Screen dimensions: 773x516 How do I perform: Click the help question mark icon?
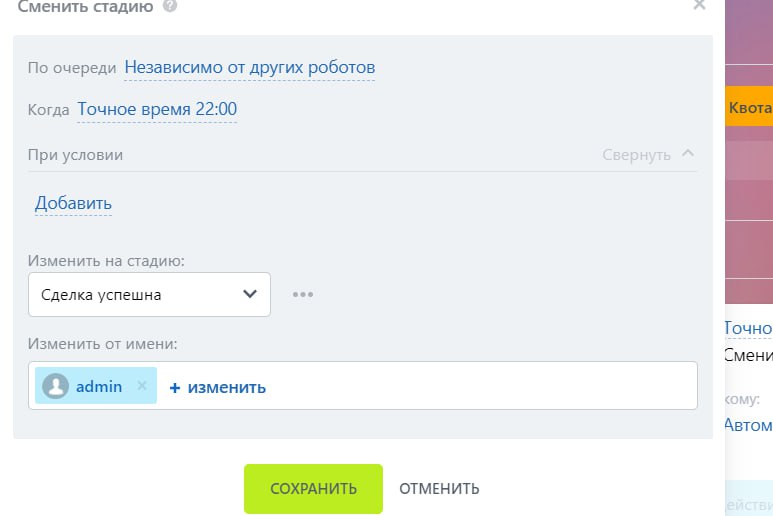tap(170, 5)
